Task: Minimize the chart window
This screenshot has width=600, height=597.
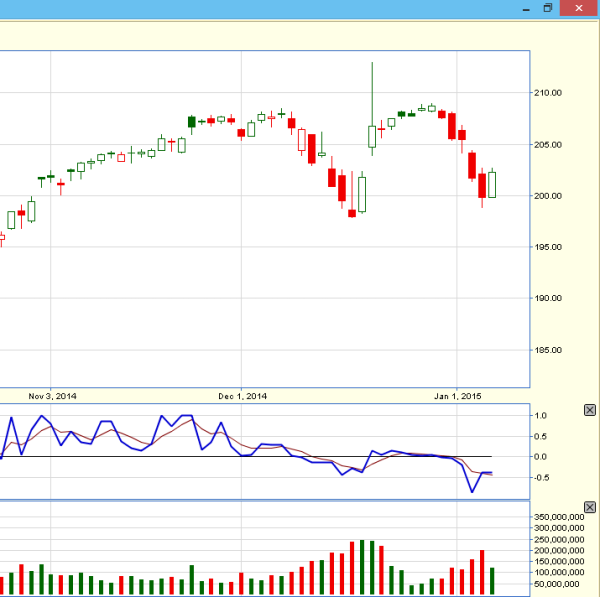Action: pos(524,8)
